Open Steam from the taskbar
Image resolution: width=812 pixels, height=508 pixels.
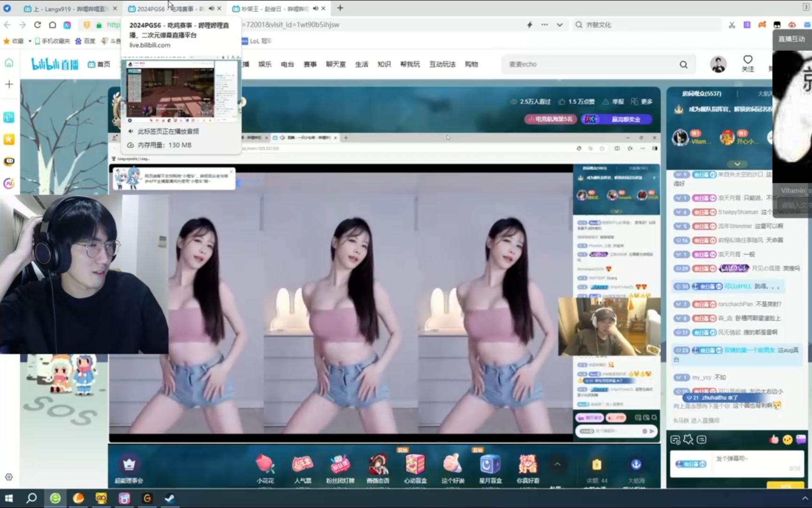(x=170, y=498)
